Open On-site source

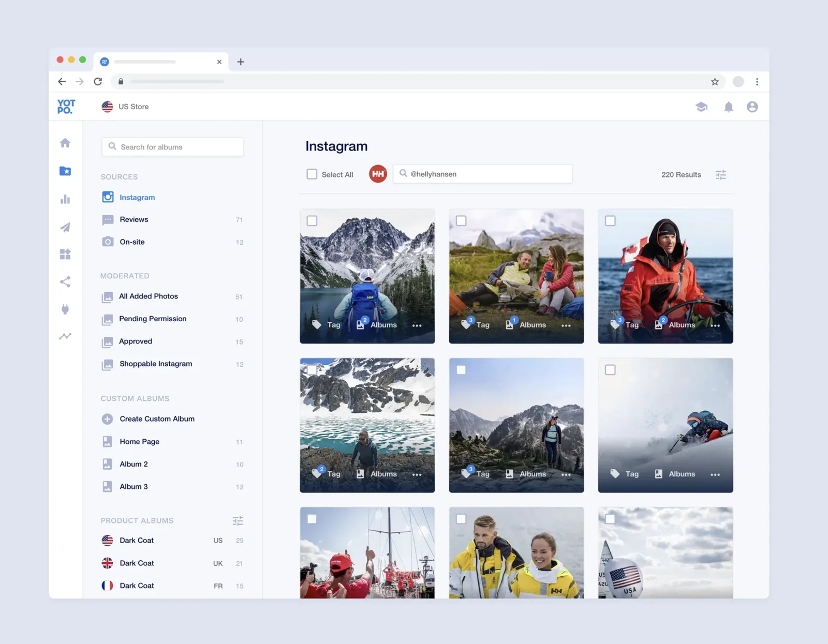[172, 242]
